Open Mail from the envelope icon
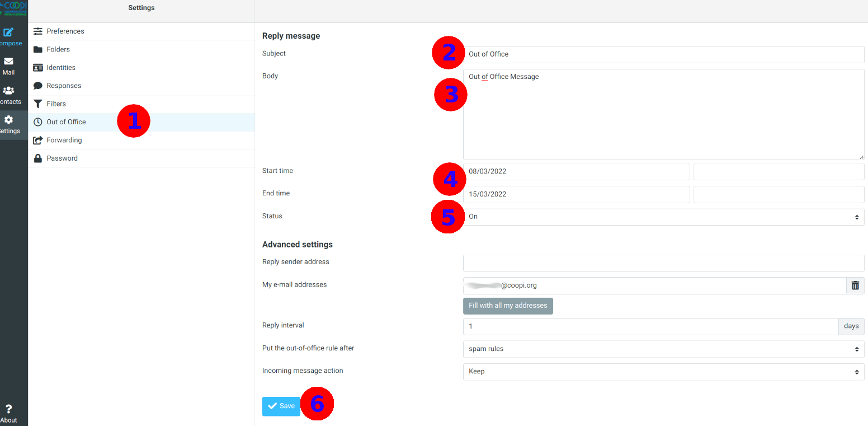The width and height of the screenshot is (868, 426). pyautogui.click(x=8, y=62)
